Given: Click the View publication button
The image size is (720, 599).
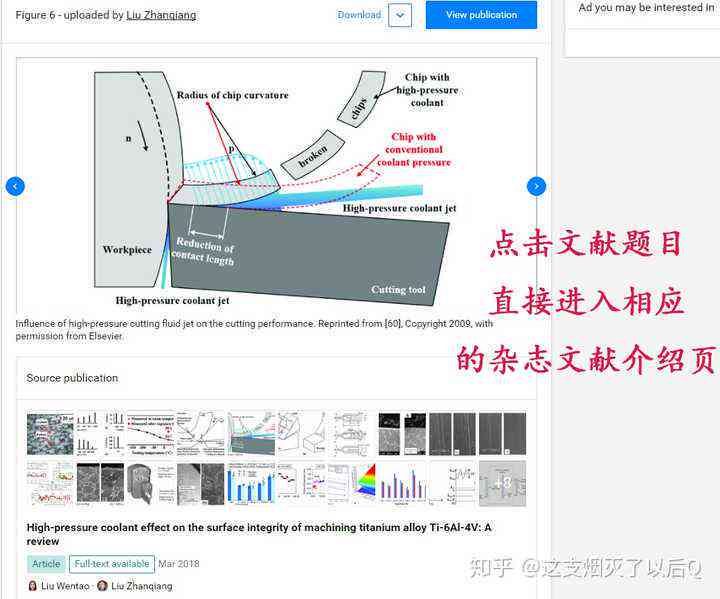Looking at the screenshot, I should coord(481,15).
